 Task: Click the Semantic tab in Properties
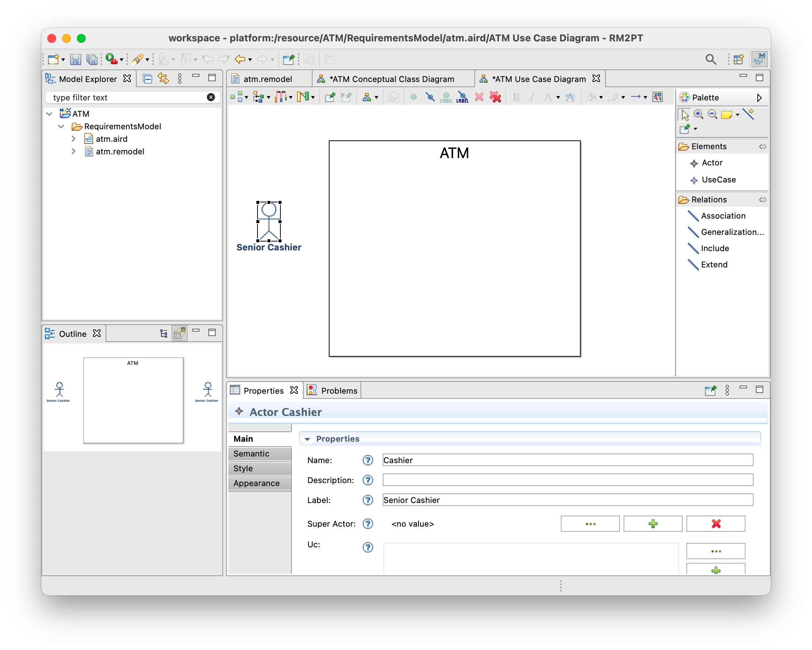[x=259, y=453]
